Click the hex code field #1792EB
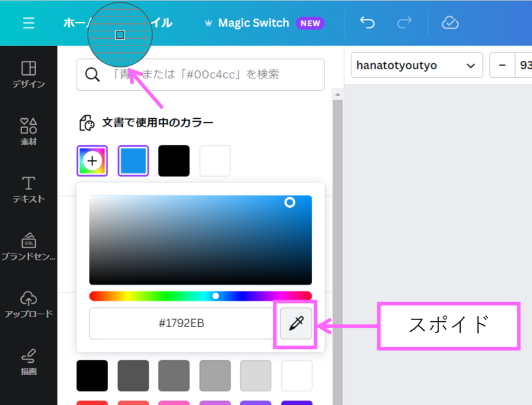Viewport: 532px width, 405px height. point(181,323)
